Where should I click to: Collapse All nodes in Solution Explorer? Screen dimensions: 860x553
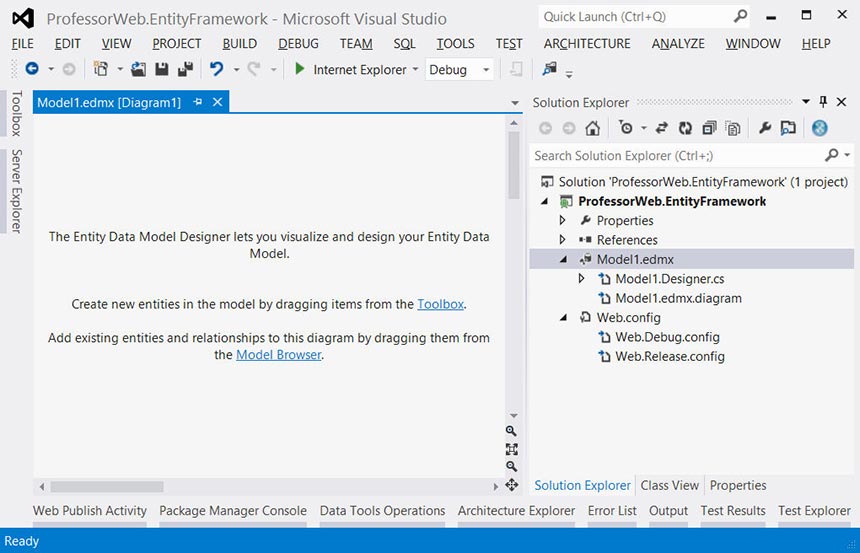(709, 128)
